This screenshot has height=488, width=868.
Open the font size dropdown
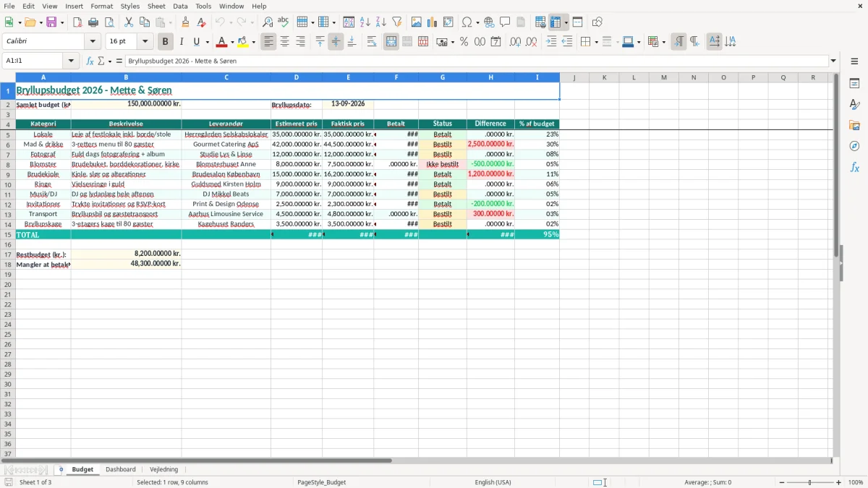click(x=145, y=42)
